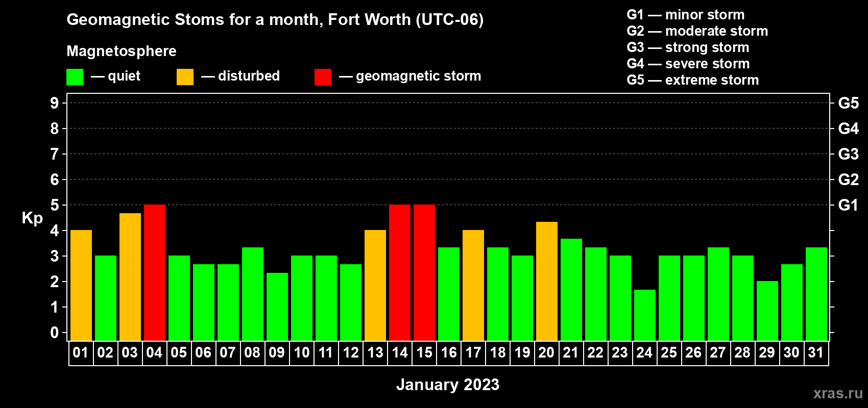The width and height of the screenshot is (868, 408).
Task: Click the Kp value '9' on left axis
Action: coord(55,103)
